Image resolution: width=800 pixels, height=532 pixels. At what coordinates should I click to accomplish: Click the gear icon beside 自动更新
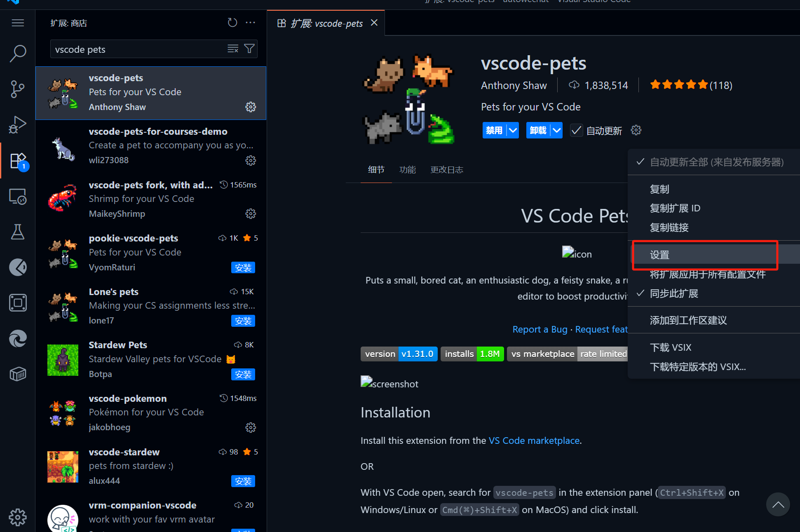[636, 131]
